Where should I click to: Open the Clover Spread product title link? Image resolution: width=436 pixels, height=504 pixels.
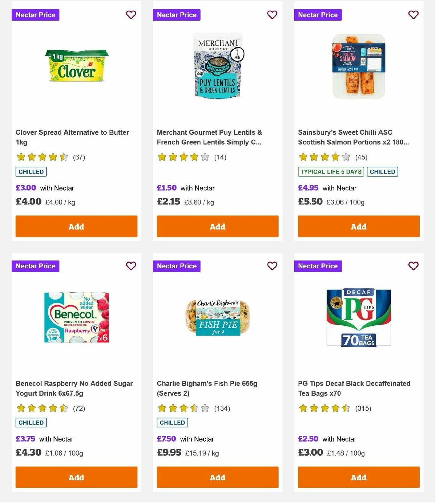72,137
